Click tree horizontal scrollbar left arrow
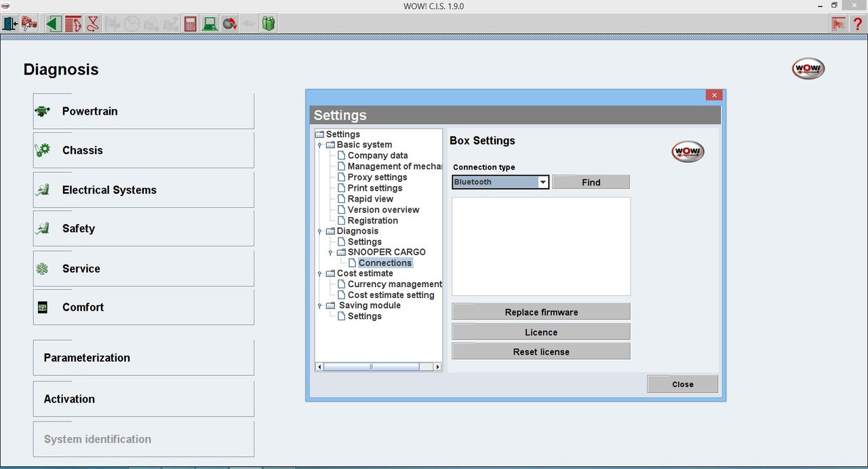Image resolution: width=868 pixels, height=469 pixels. pos(319,367)
